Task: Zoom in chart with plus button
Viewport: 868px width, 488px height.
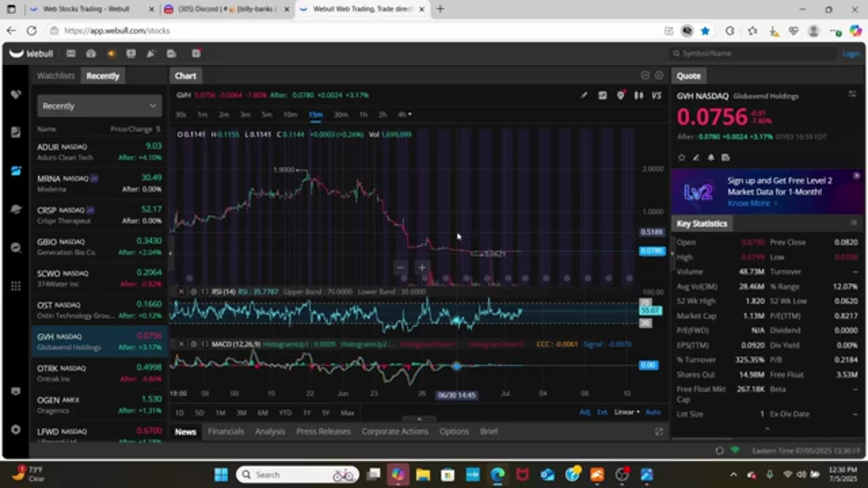Action: [421, 268]
